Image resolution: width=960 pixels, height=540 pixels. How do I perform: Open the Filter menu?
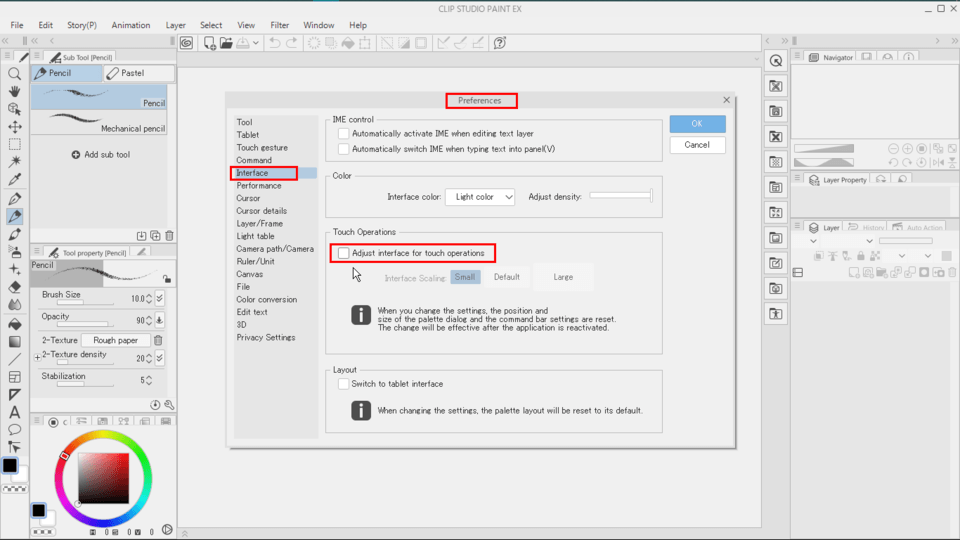(x=279, y=25)
